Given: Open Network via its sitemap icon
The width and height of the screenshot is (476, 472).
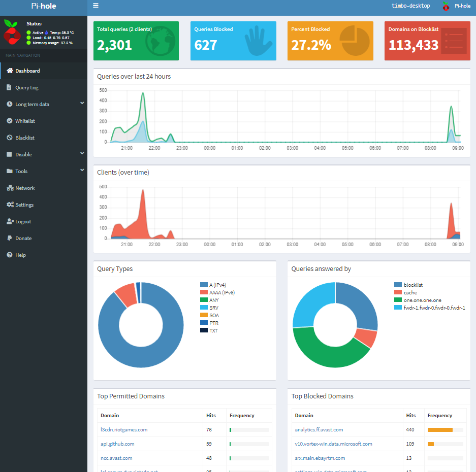Looking at the screenshot, I should (x=9, y=188).
